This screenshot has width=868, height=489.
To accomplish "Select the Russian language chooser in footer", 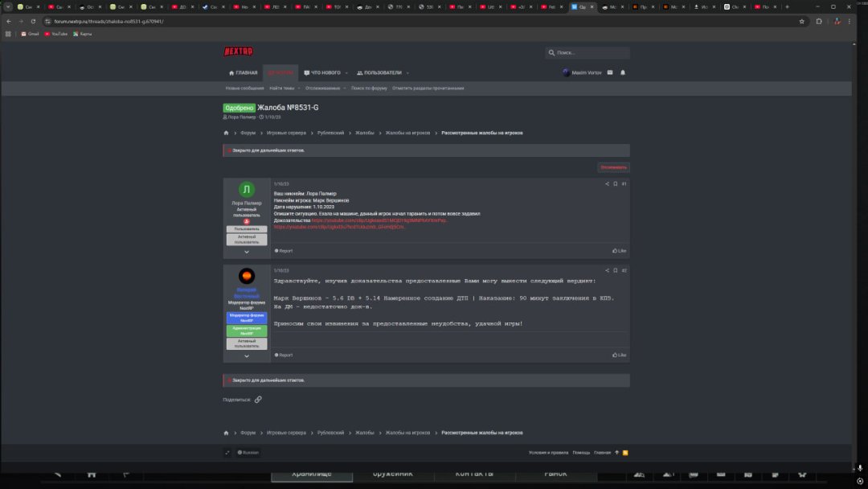I will pyautogui.click(x=248, y=453).
